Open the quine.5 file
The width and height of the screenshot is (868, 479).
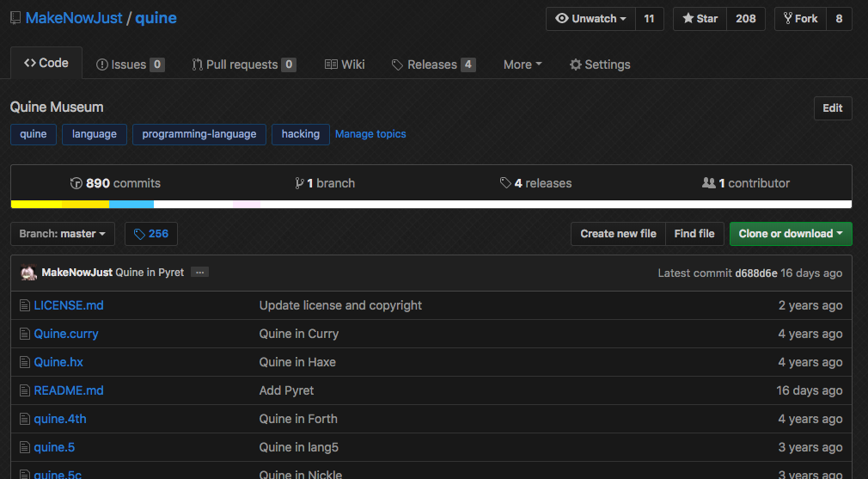pyautogui.click(x=54, y=447)
